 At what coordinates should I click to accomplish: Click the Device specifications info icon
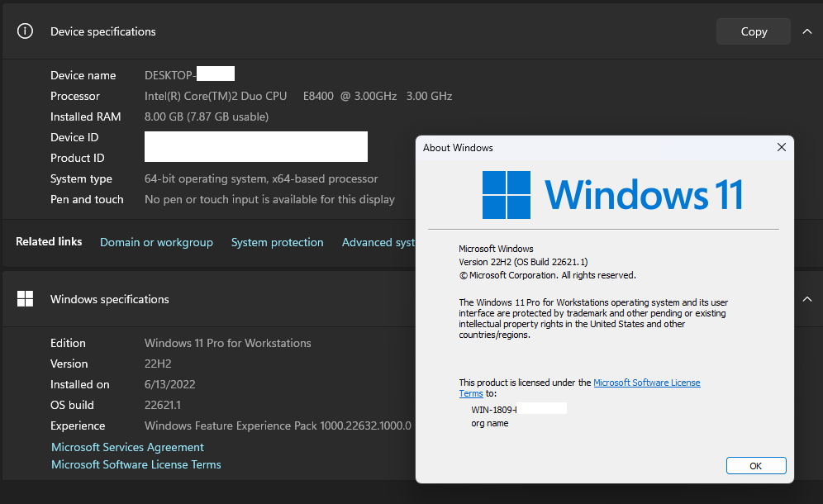(25, 31)
